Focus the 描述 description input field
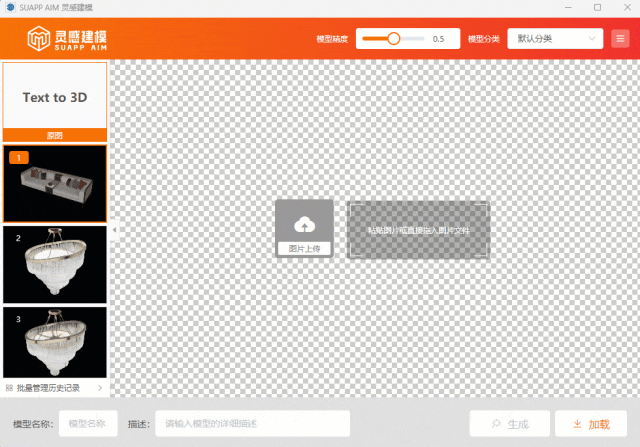This screenshot has width=640, height=447. [x=252, y=424]
